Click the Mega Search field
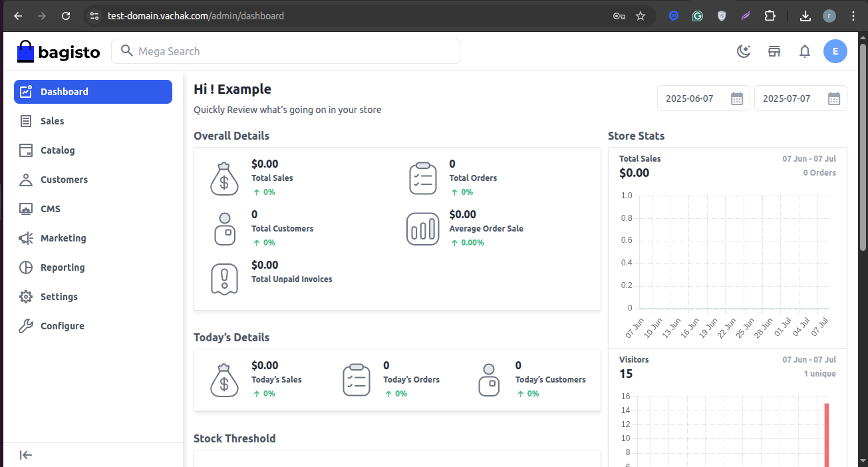The height and width of the screenshot is (467, 868). [x=285, y=51]
